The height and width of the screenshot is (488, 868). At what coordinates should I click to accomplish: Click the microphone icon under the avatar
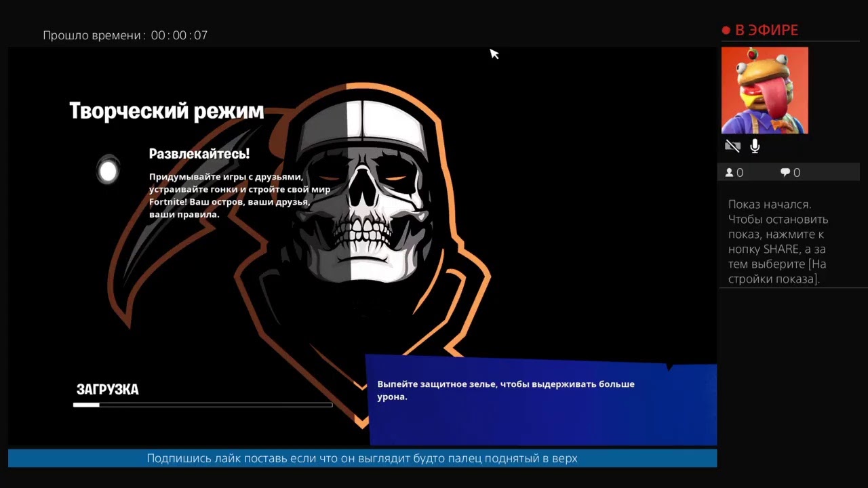tap(755, 146)
